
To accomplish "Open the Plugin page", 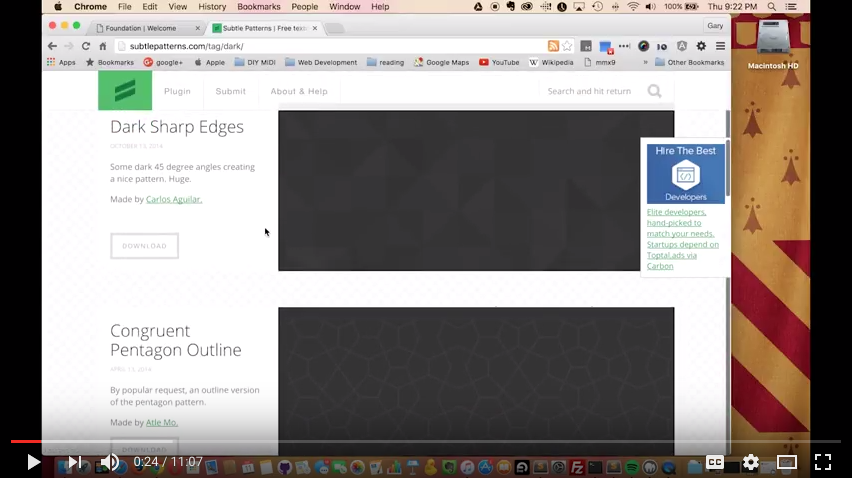I will coord(177,91).
